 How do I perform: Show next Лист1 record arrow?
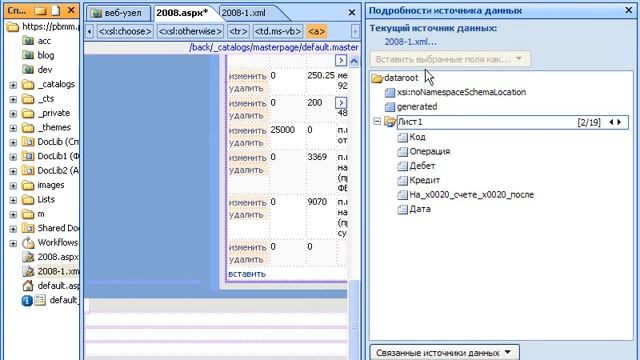click(x=620, y=122)
